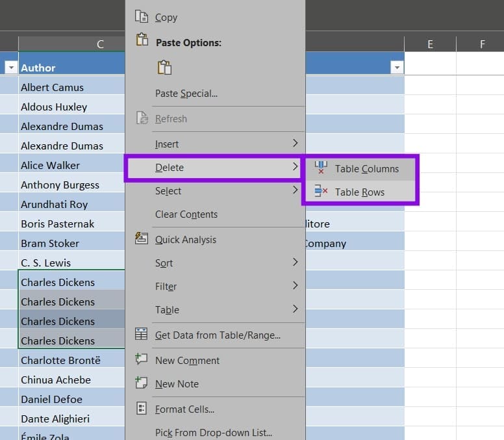
Task: Select column F header
Action: point(481,44)
